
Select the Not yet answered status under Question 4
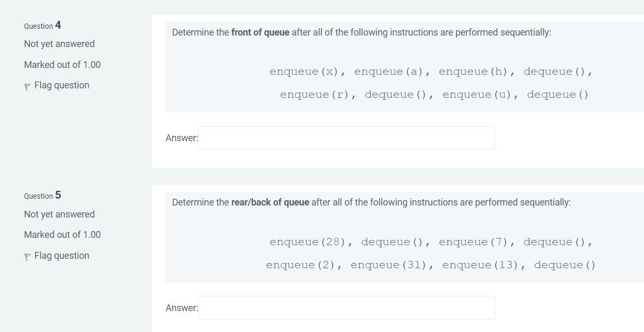pyautogui.click(x=58, y=43)
